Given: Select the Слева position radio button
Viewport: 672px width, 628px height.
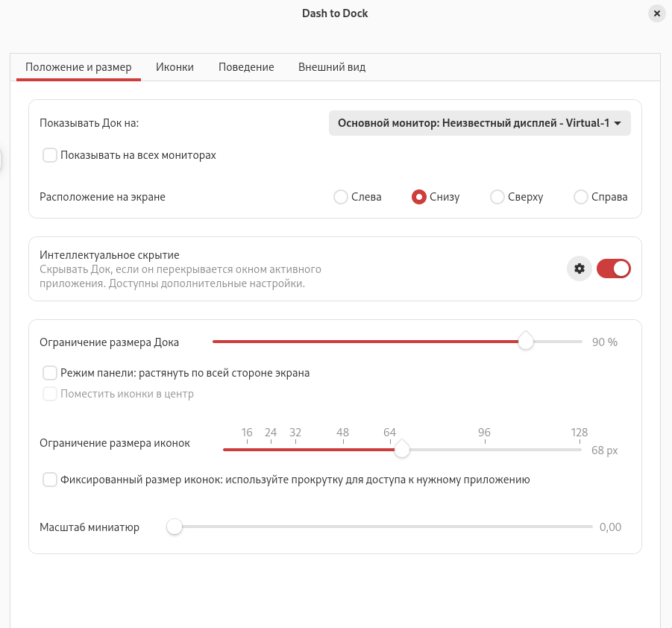Looking at the screenshot, I should click(x=341, y=197).
